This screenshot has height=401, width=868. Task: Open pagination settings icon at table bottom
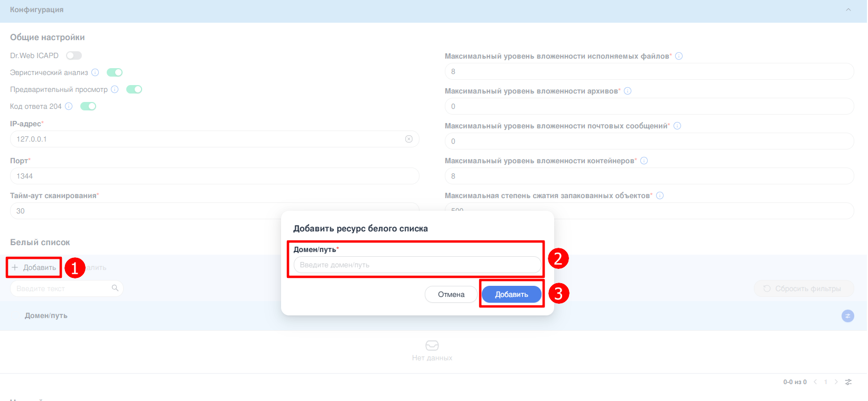pyautogui.click(x=848, y=382)
